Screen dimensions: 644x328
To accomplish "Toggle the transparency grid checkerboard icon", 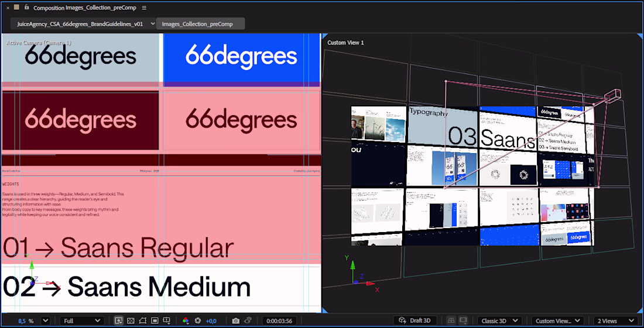I will (131, 320).
